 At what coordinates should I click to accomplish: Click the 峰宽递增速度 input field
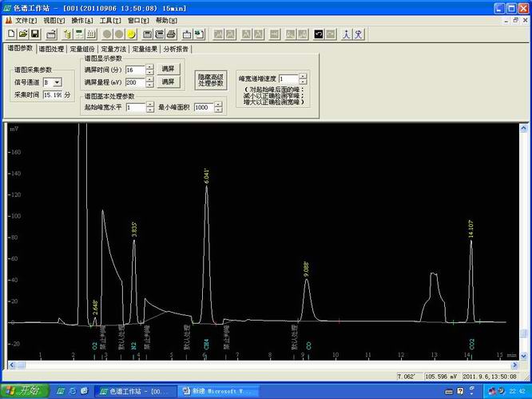pyautogui.click(x=288, y=79)
